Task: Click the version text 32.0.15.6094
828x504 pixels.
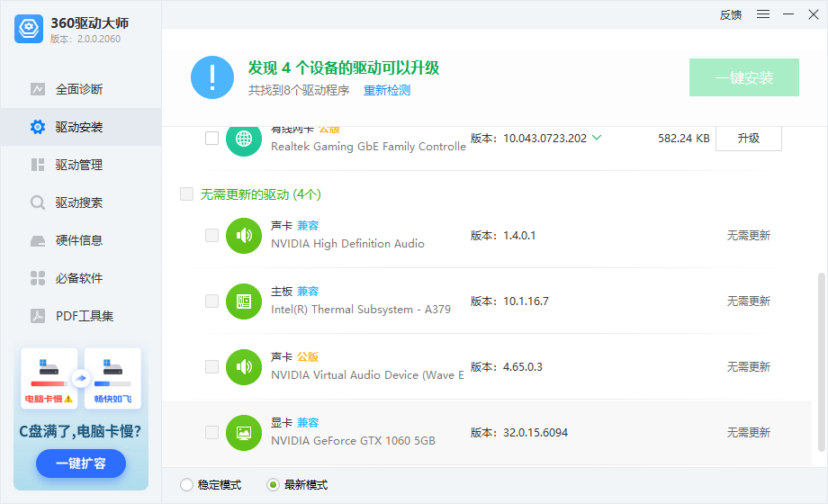Action: 535,433
